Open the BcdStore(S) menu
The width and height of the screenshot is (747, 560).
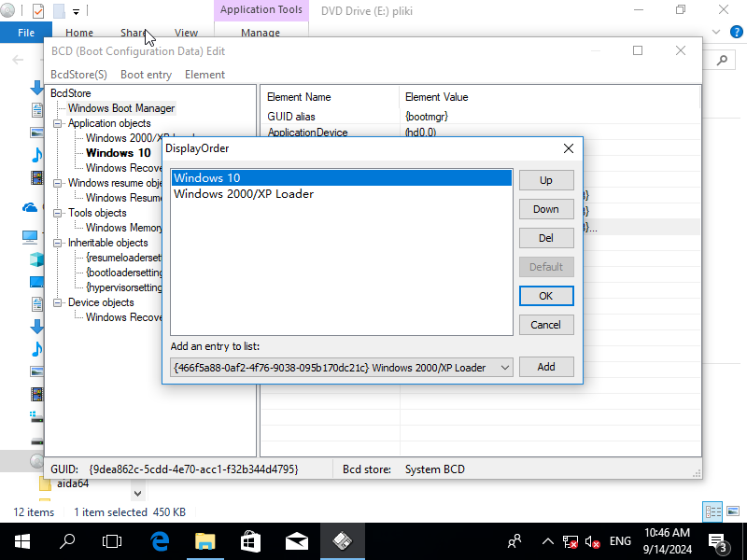pos(78,75)
